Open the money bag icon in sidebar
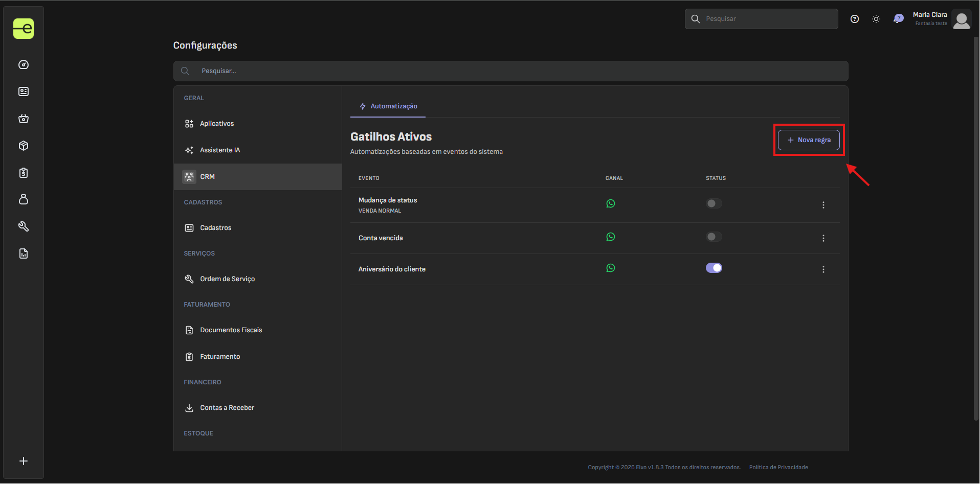This screenshot has width=980, height=484. pyautogui.click(x=24, y=199)
